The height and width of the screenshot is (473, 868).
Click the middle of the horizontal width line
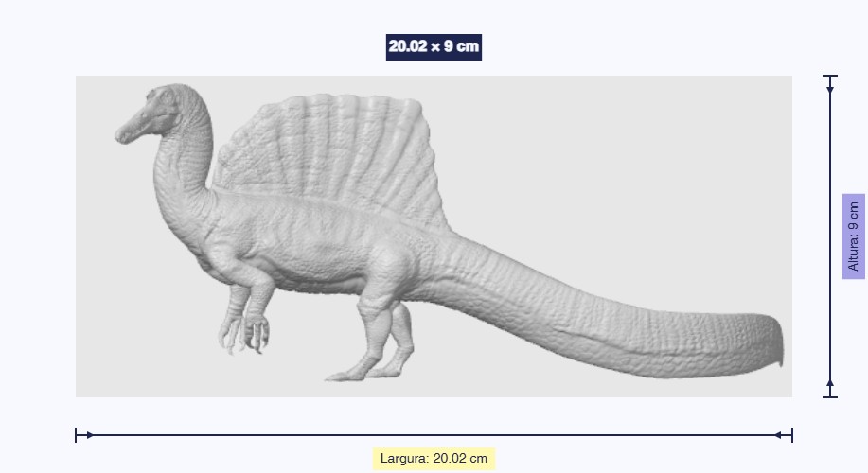[434, 435]
